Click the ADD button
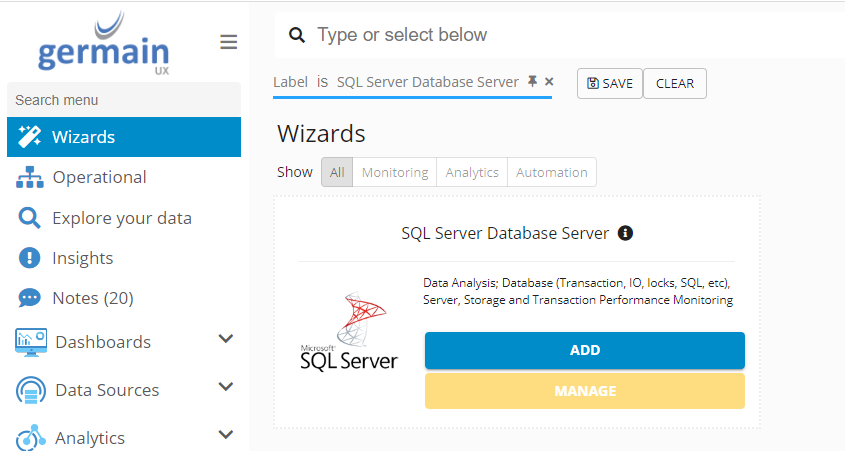 coord(585,350)
